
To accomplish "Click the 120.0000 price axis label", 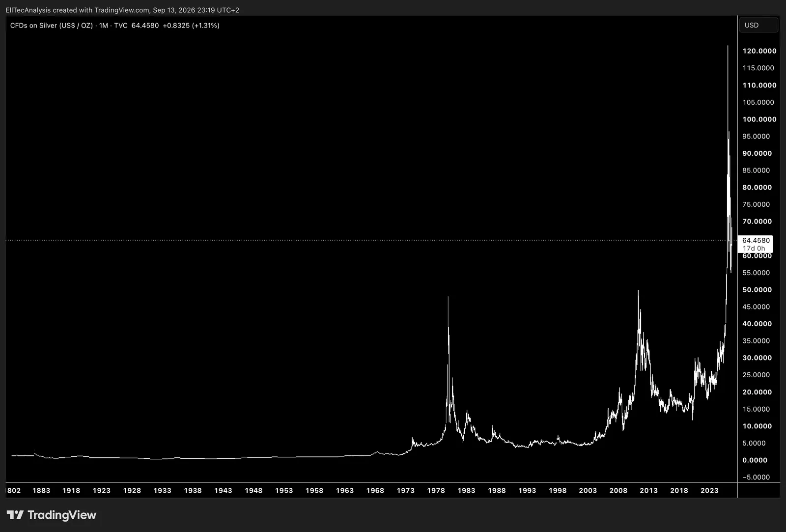I will click(759, 51).
